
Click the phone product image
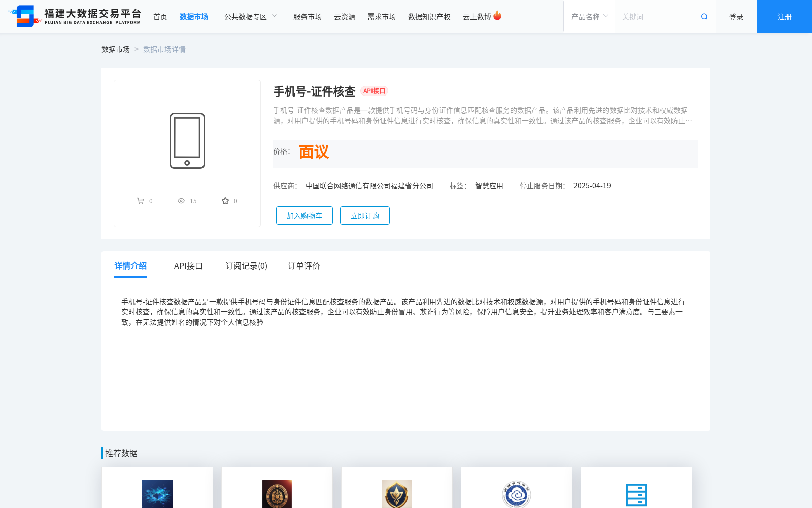(187, 141)
